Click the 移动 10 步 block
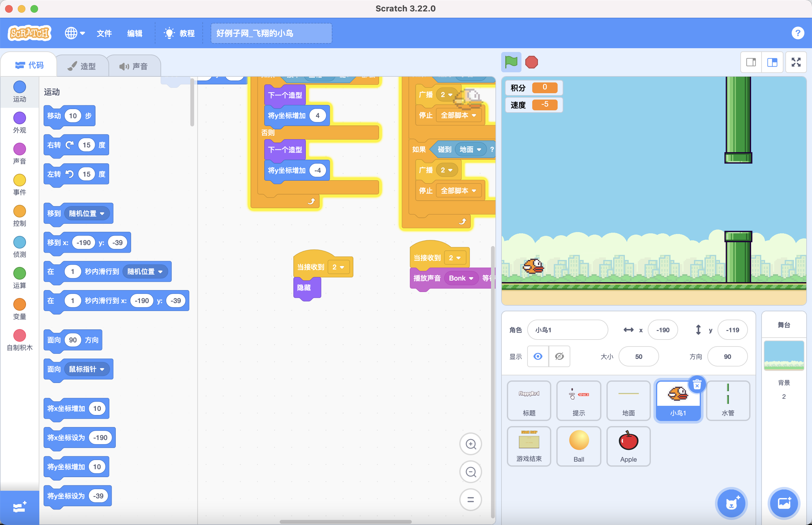The width and height of the screenshot is (812, 525). (x=69, y=116)
